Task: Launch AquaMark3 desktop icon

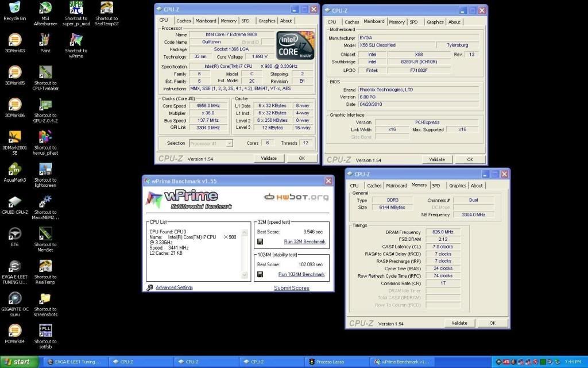Action: 14,170
